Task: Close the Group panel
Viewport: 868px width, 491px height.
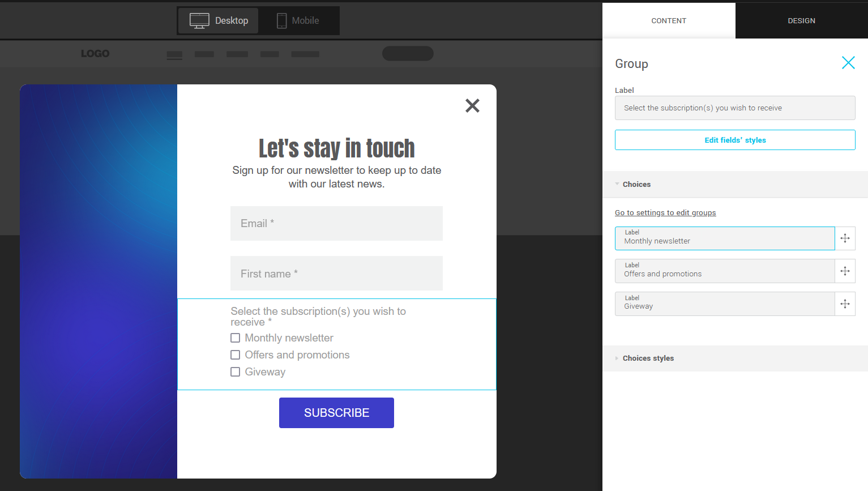Action: click(848, 63)
